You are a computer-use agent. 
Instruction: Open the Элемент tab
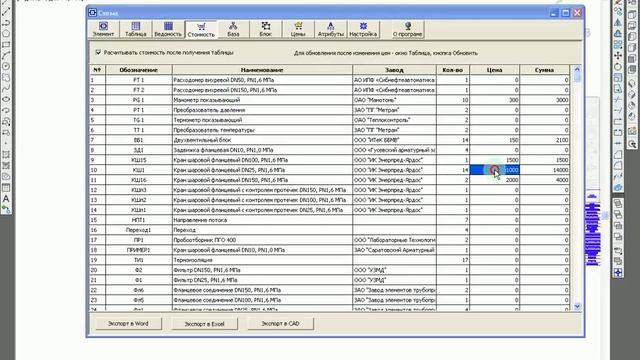(104, 29)
